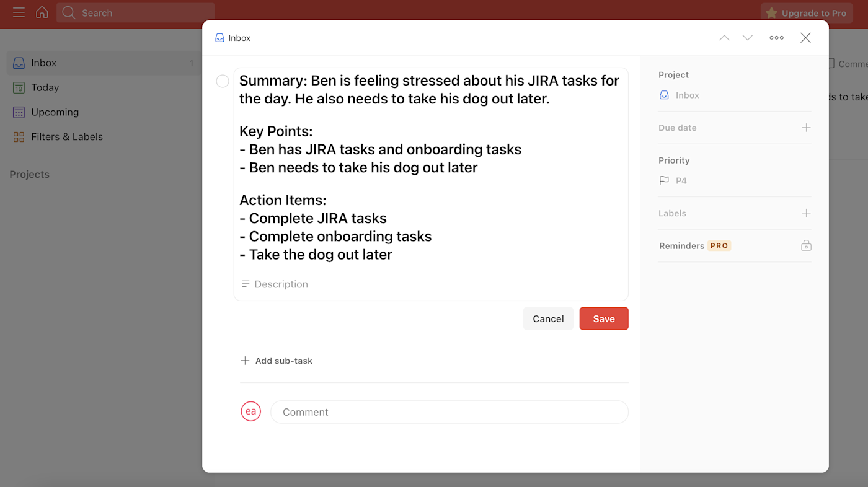868x487 pixels.
Task: Click the Inbox breadcrumb in dialog header
Action: 232,38
